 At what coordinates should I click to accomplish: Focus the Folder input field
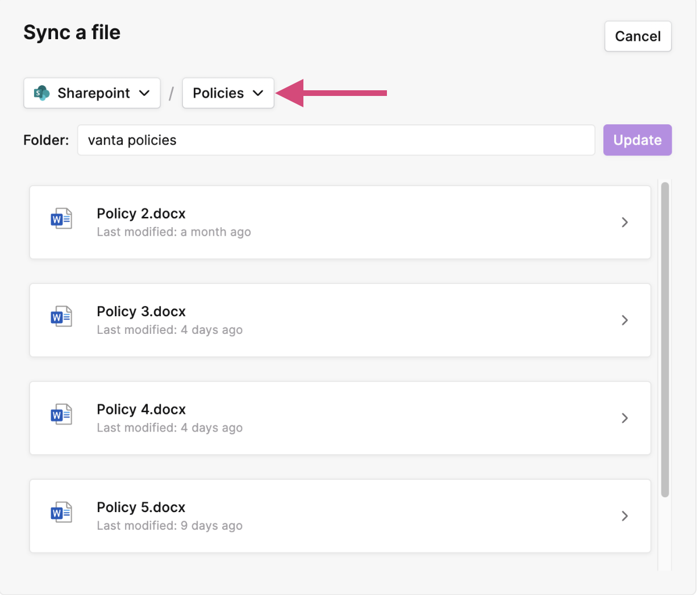336,140
